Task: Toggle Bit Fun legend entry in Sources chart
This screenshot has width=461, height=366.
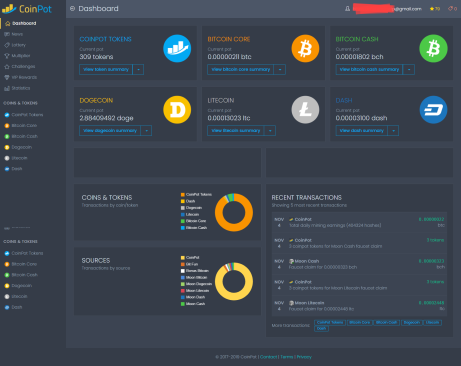Action: (189, 264)
